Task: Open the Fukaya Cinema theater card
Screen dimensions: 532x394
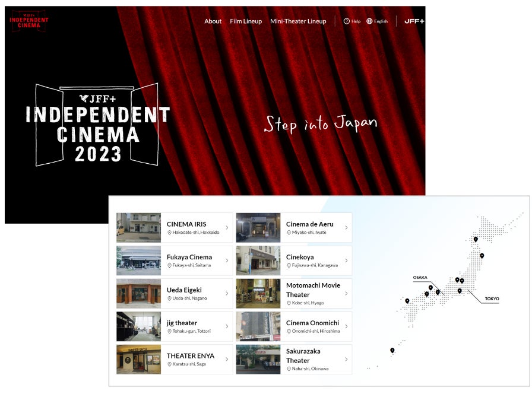Action: click(175, 260)
